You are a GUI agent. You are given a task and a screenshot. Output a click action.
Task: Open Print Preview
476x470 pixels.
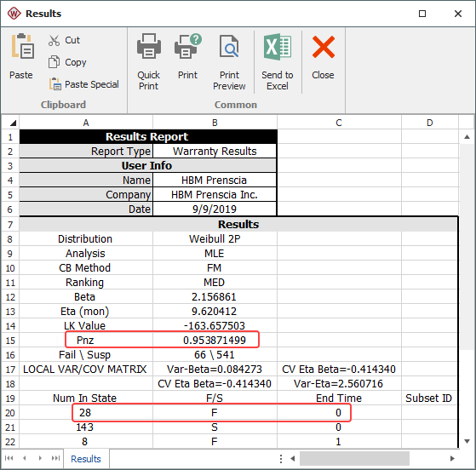229,61
